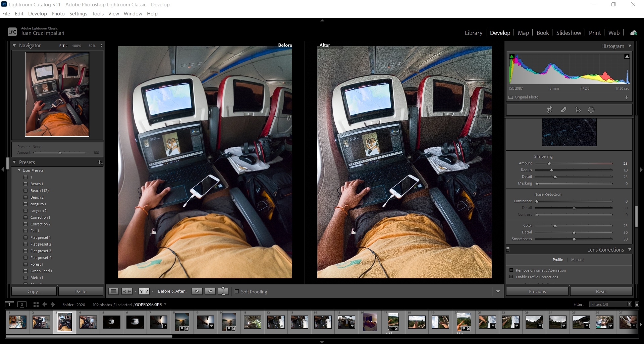This screenshot has width=644, height=344.
Task: Open the Healing spot removal tool
Action: pos(563,110)
